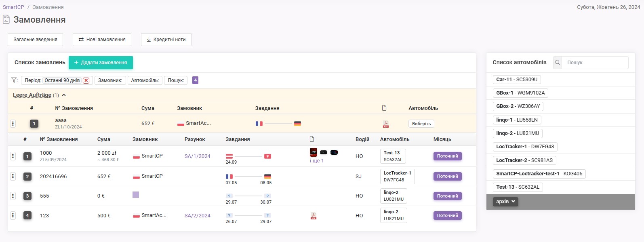The image size is (644, 242).
Task: Click the SmartAc... customer in order 123
Action: [154, 215]
